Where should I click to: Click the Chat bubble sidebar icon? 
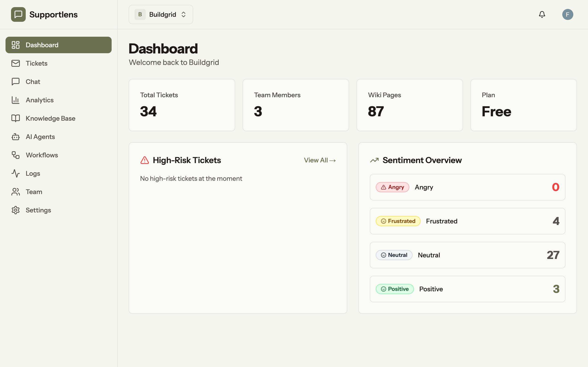[16, 82]
